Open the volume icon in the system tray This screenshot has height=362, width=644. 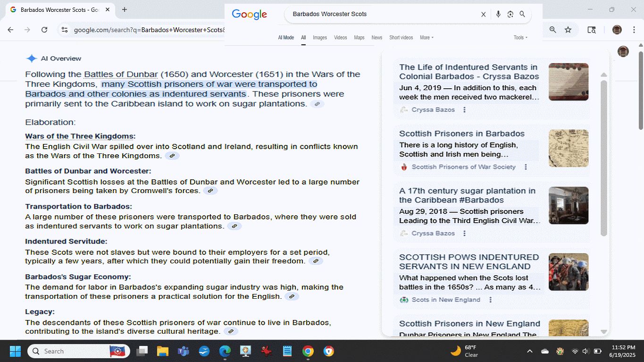point(585,351)
